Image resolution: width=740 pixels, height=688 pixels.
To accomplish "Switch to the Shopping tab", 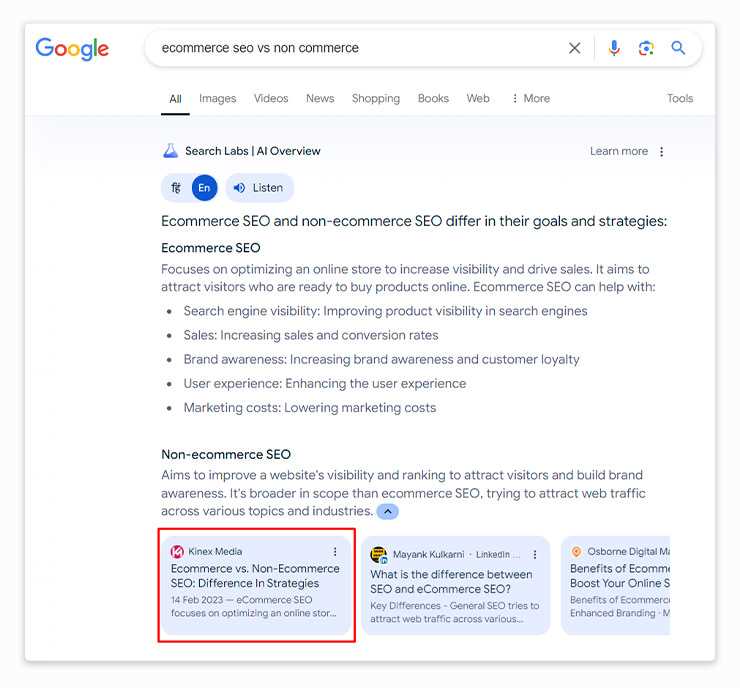I will 376,98.
